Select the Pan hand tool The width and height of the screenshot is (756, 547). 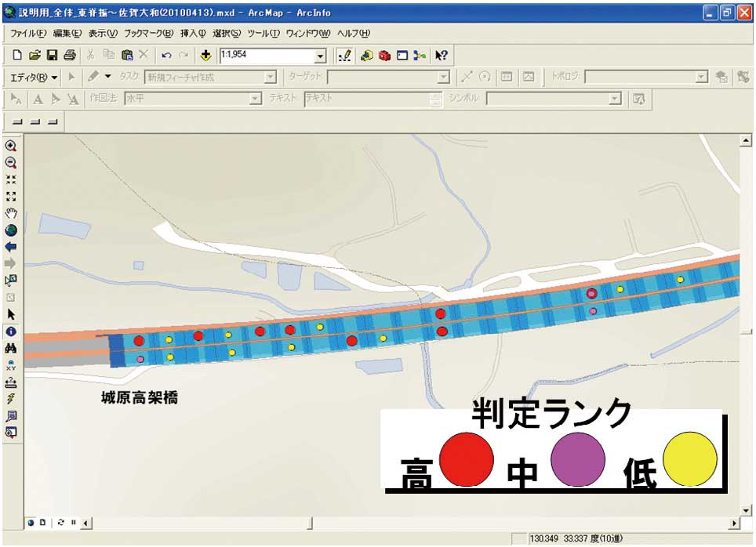click(11, 213)
